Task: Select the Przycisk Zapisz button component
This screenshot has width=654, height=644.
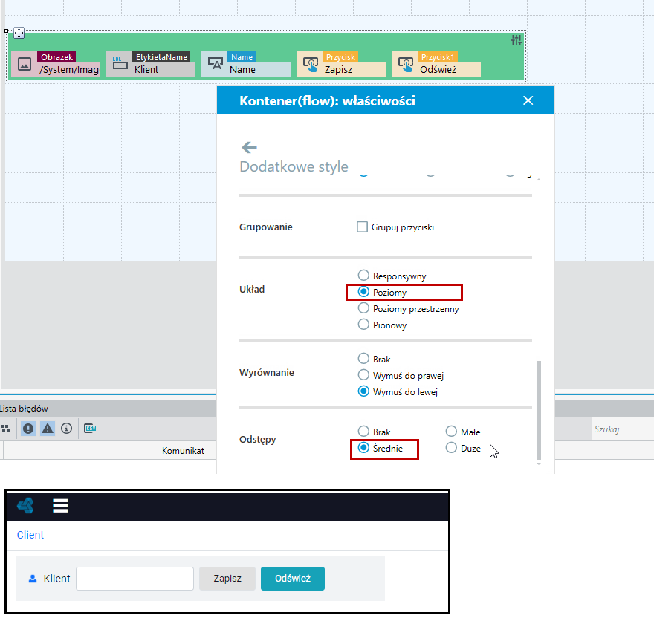Action: 341,64
